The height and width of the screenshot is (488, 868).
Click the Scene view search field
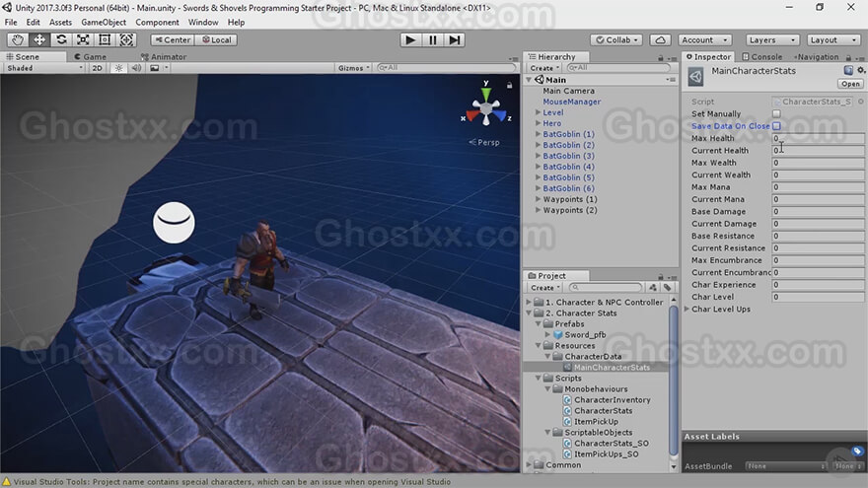coord(446,67)
